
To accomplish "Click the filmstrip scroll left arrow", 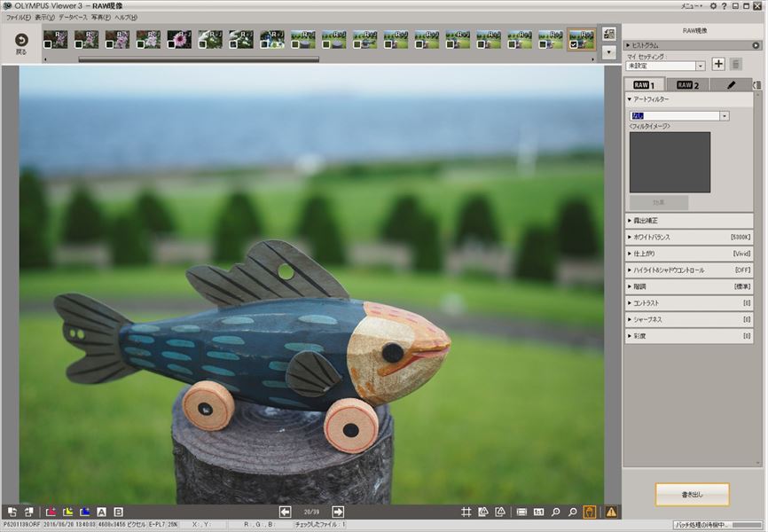I will 45,59.
